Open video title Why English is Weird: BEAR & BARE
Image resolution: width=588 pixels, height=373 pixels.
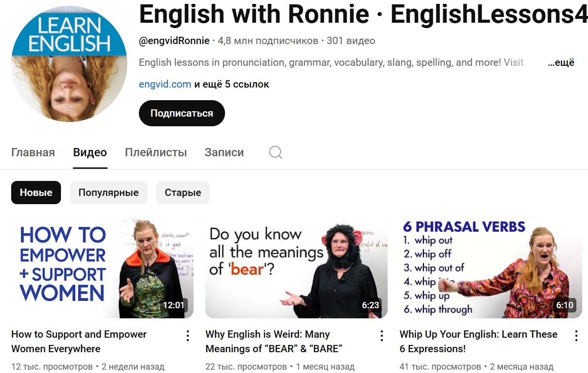click(x=274, y=342)
